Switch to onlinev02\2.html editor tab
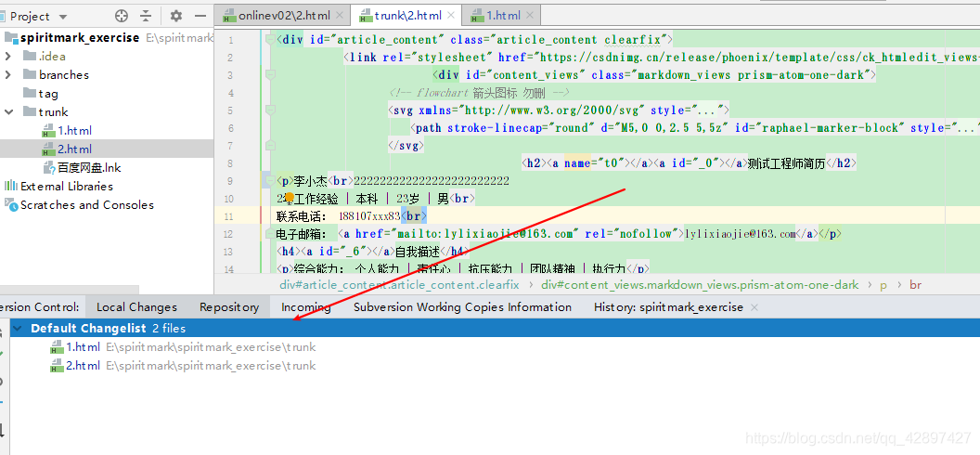 tap(284, 16)
